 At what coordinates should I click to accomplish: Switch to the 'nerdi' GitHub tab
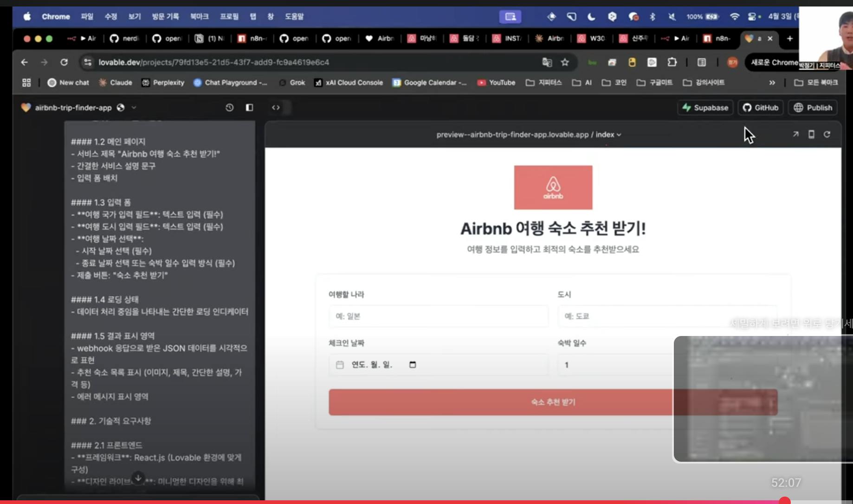[x=124, y=39]
